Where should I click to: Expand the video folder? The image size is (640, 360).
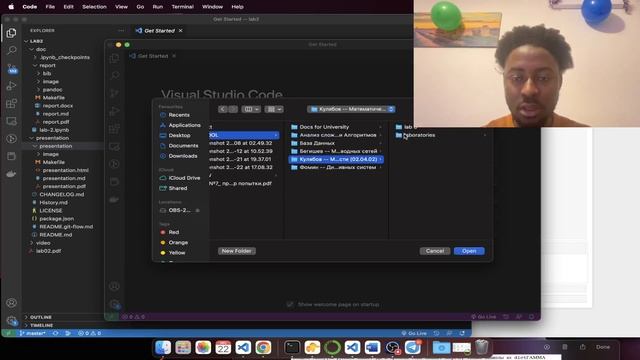43,243
